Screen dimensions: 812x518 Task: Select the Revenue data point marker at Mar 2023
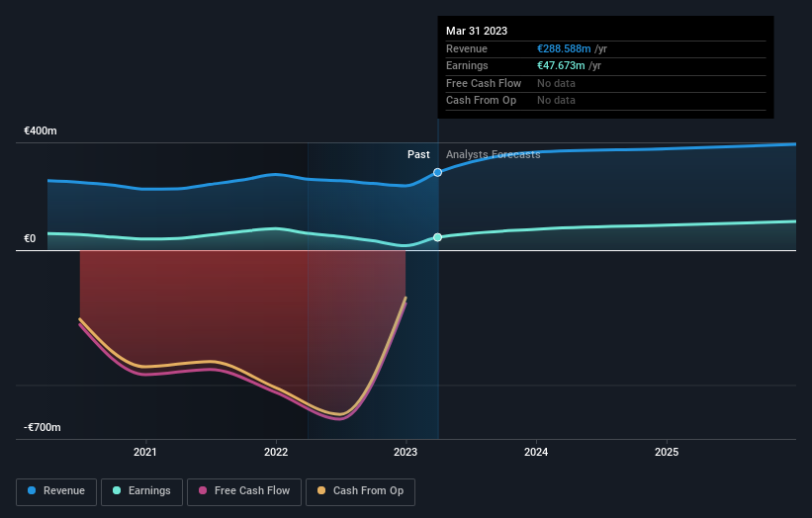pyautogui.click(x=437, y=172)
